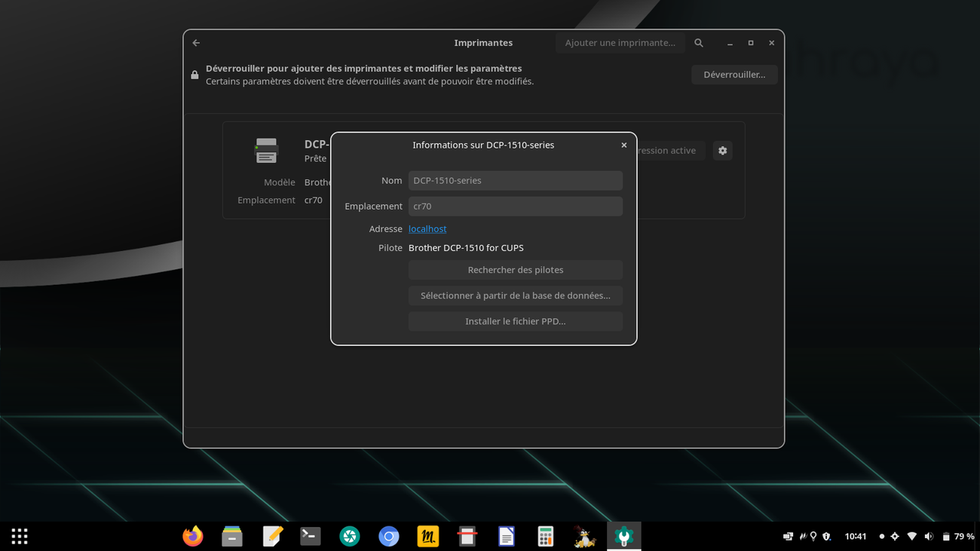Open the Wi-Fi network indicator

coord(912,536)
